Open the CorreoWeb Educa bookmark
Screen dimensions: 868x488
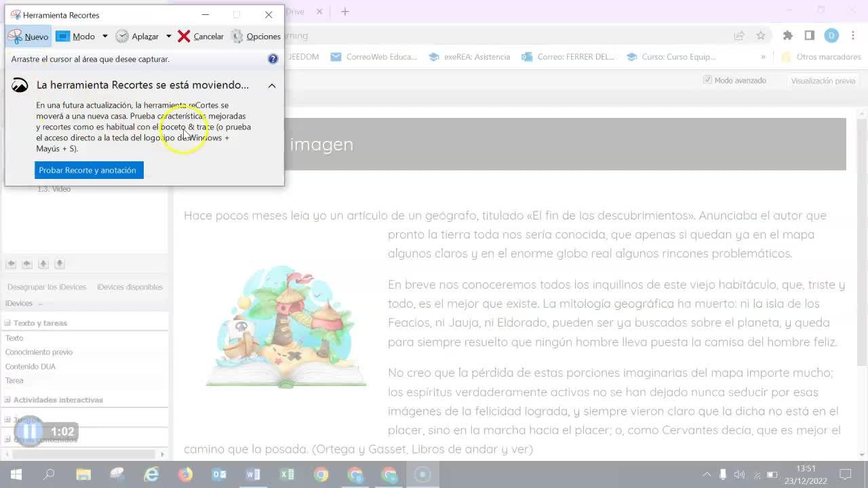click(x=374, y=57)
